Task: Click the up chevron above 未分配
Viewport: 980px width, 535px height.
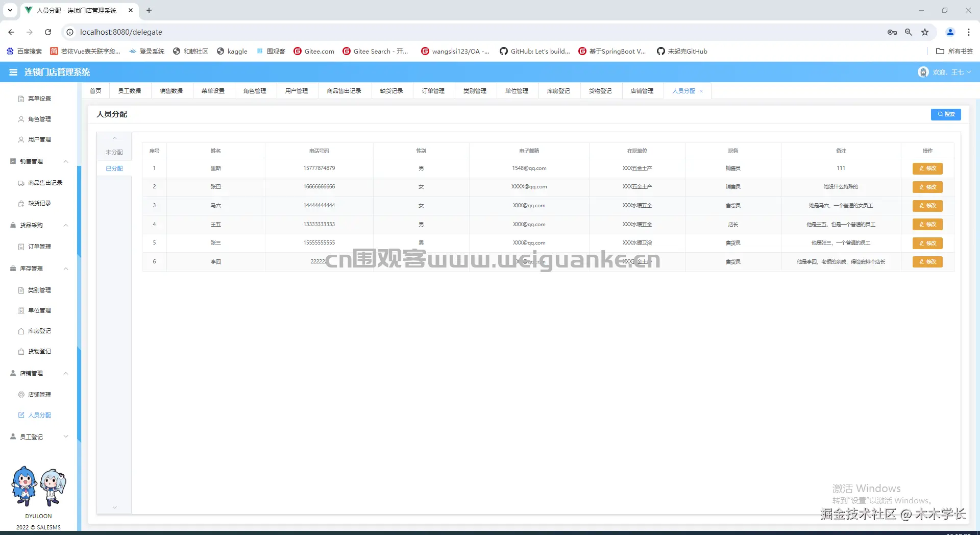Action: click(x=114, y=138)
